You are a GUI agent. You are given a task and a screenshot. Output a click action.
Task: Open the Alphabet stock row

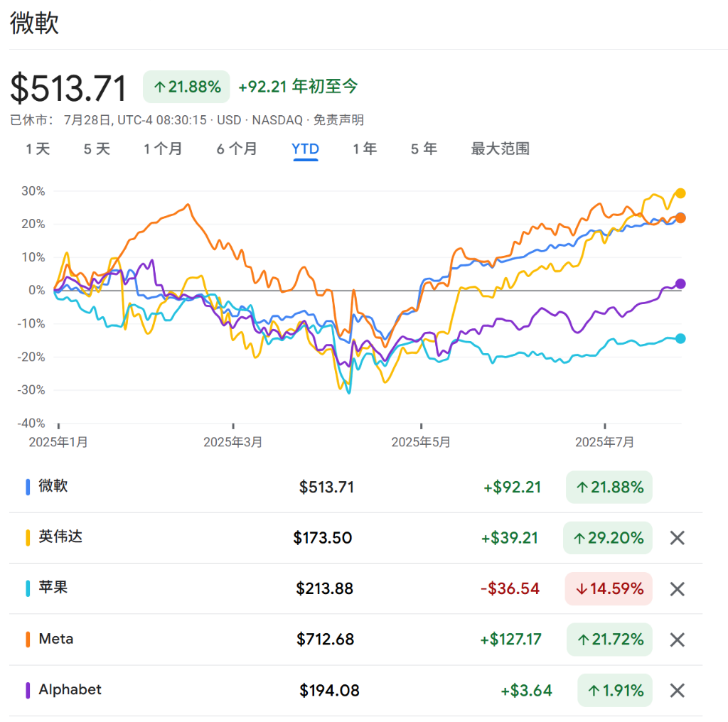tap(355, 691)
